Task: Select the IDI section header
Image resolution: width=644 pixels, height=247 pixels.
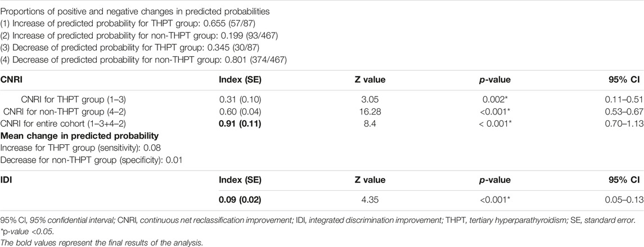Action: [x=6, y=180]
